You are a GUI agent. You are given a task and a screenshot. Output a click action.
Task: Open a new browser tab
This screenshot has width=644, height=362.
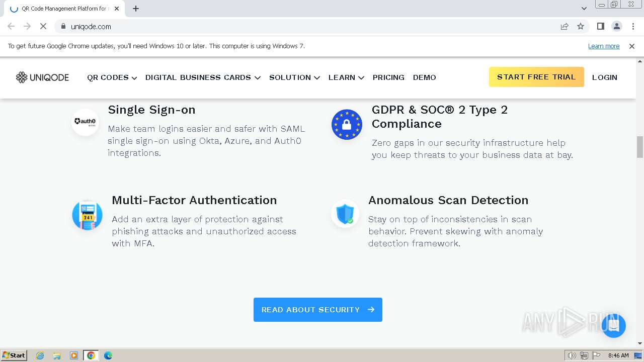pyautogui.click(x=136, y=9)
